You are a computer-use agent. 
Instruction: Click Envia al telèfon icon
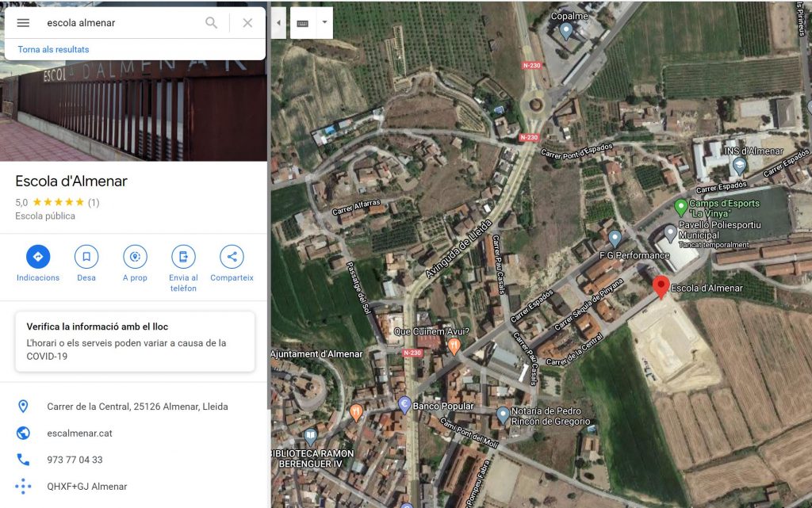point(183,257)
